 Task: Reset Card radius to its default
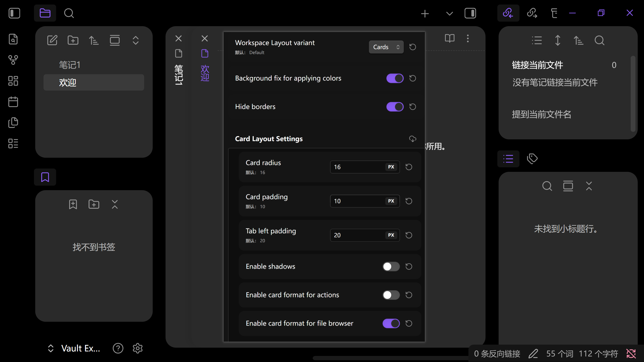(409, 167)
